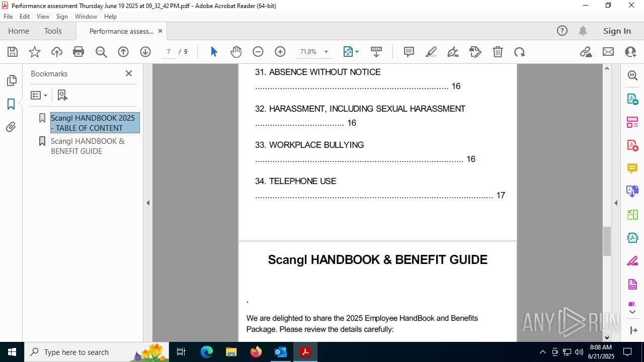Collapse the left navigation pane arrow

(148, 203)
